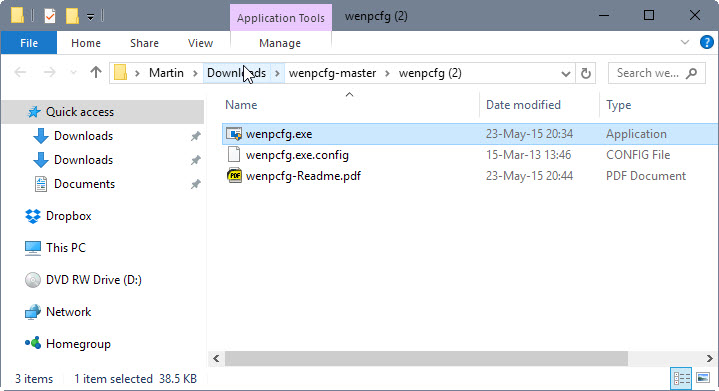
Task: Navigate to Martin in the address bar
Action: point(166,73)
